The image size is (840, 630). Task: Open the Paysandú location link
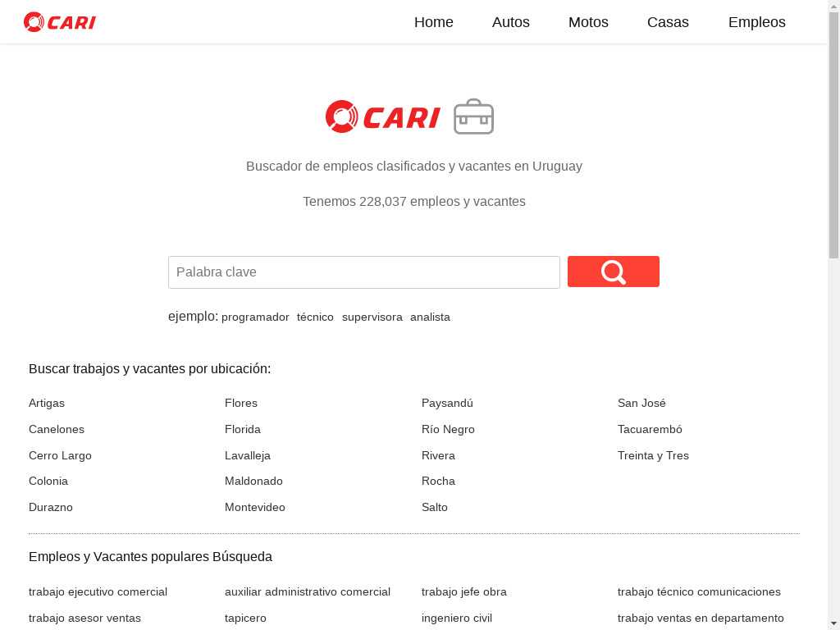[x=447, y=403]
